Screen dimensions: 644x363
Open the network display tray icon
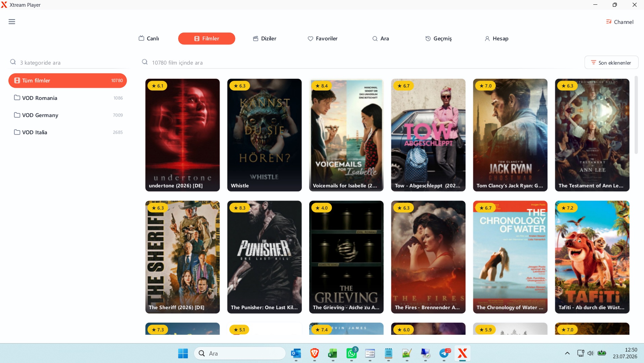(x=580, y=353)
